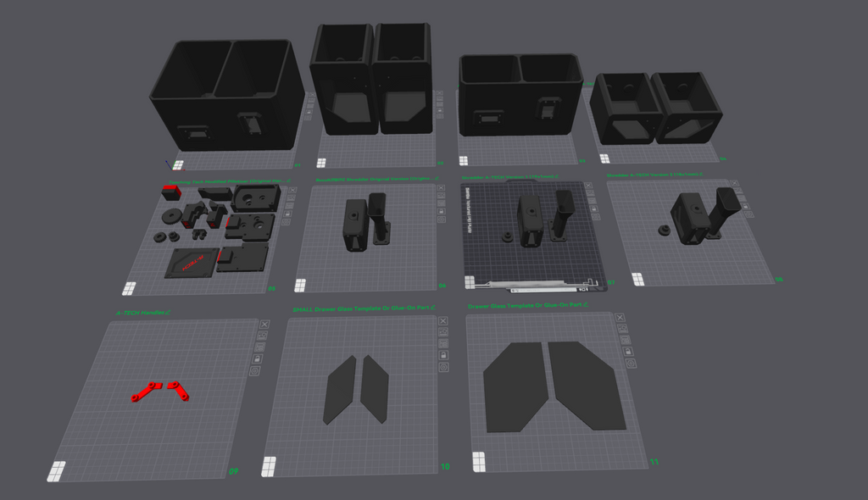Click the 'Teaching Tech Modified Filletizer' plate title
The height and width of the screenshot is (500, 868).
pos(226,181)
